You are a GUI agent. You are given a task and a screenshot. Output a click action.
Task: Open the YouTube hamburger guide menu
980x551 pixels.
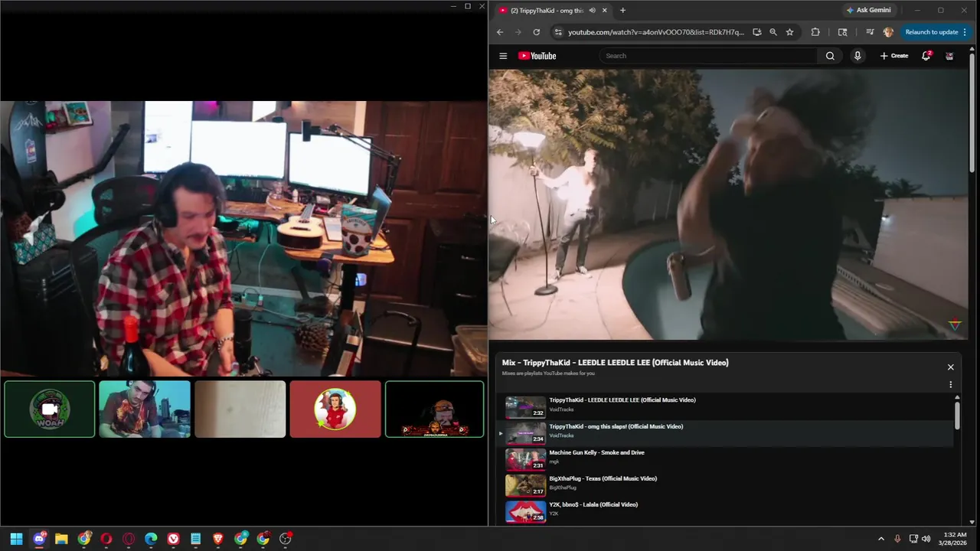[503, 56]
